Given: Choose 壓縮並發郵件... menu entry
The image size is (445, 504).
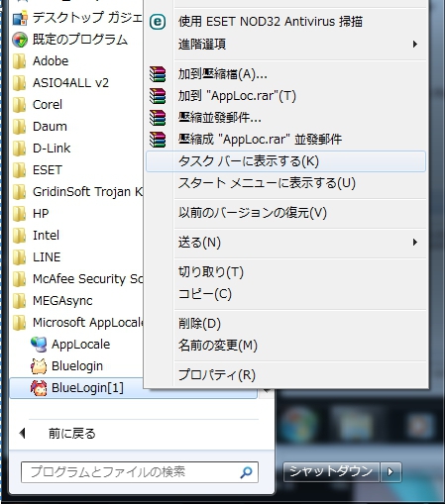Looking at the screenshot, I should [x=285, y=118].
